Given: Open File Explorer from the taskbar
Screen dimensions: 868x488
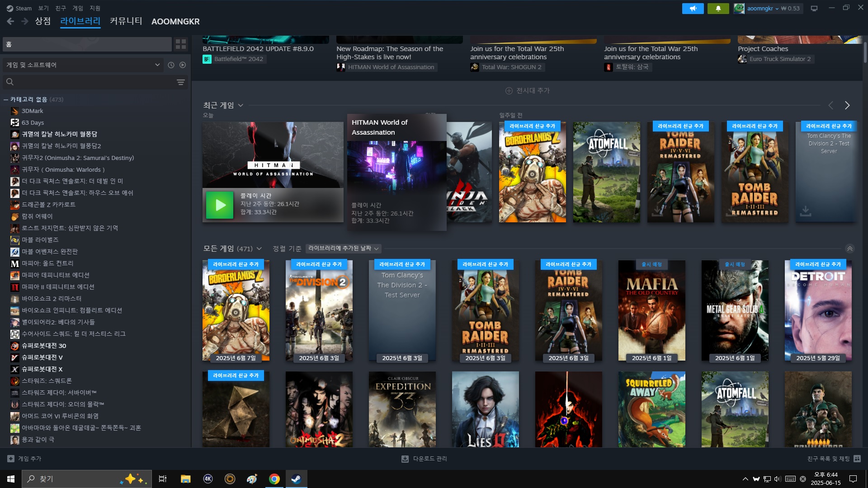Looking at the screenshot, I should coord(185,479).
